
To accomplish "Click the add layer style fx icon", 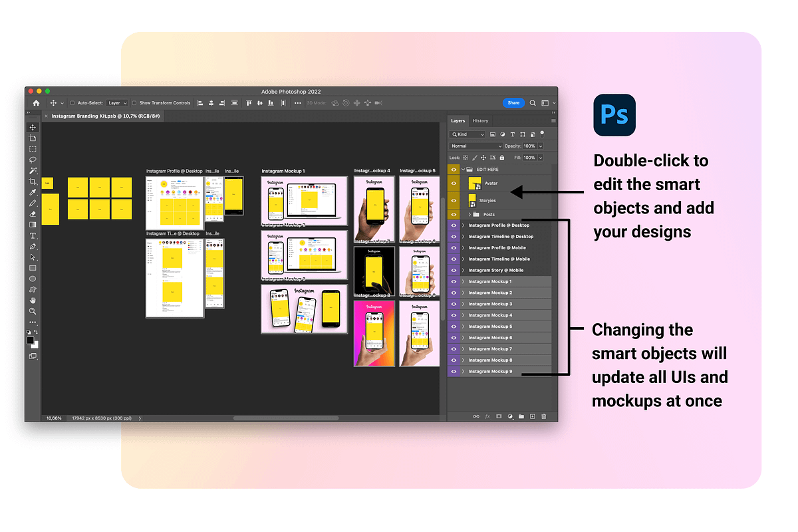I will 487,416.
